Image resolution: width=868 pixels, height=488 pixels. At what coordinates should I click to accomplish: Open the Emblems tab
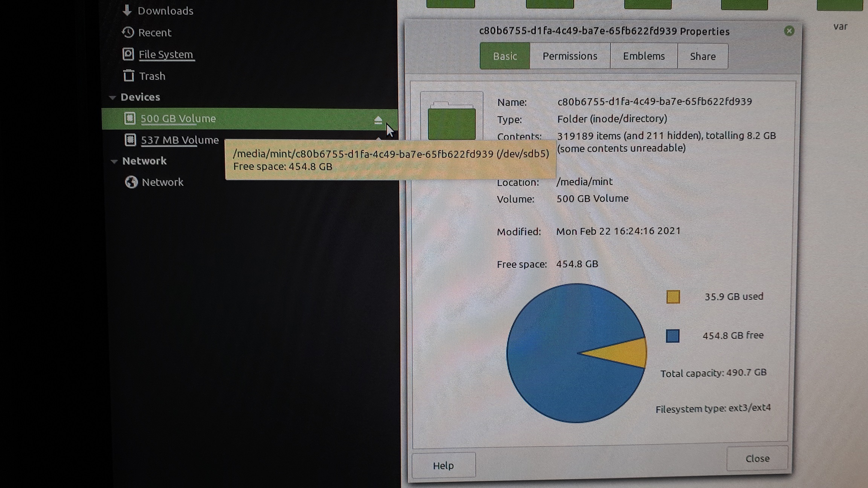coord(643,56)
